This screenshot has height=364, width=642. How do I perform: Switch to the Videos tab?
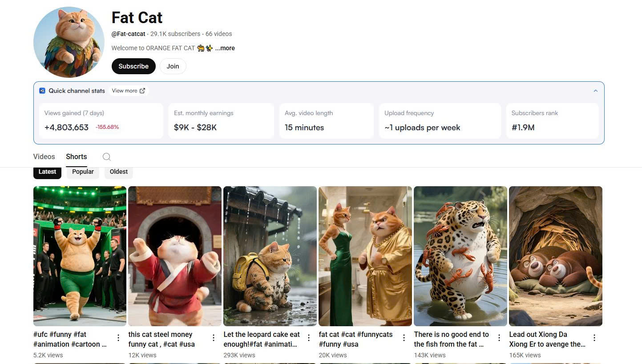(x=44, y=157)
